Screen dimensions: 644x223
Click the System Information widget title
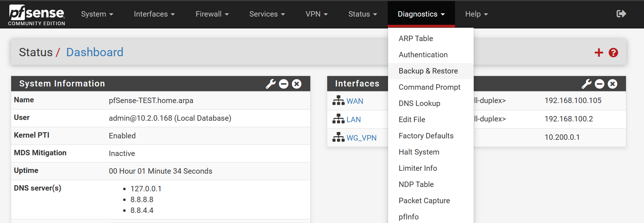click(62, 84)
